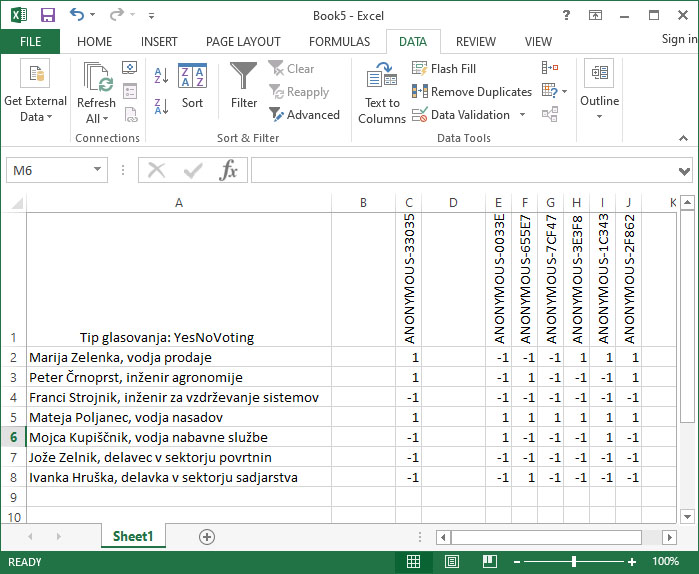This screenshot has width=699, height=574.
Task: Click the Connections icon beside Refresh All
Action: (129, 68)
